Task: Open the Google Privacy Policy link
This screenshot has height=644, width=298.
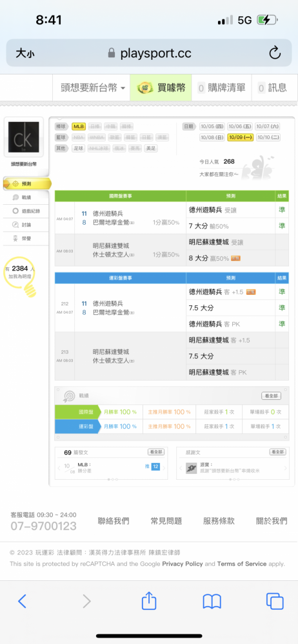Action: click(x=183, y=564)
